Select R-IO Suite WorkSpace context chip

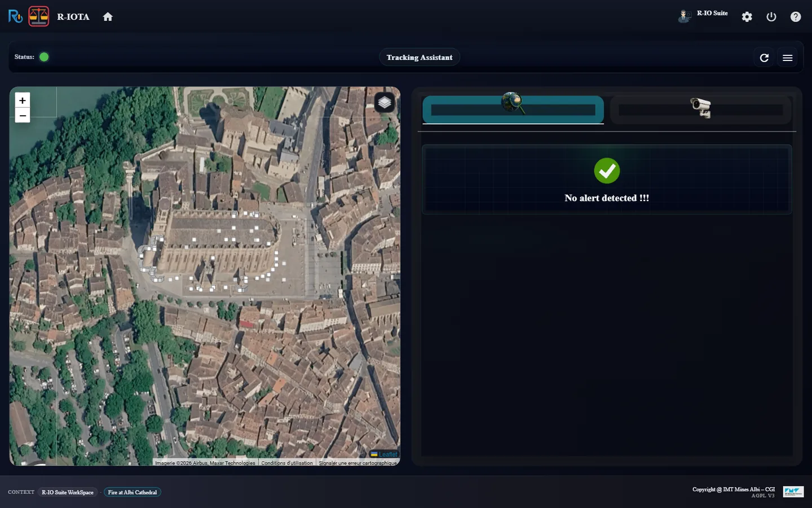tap(68, 492)
